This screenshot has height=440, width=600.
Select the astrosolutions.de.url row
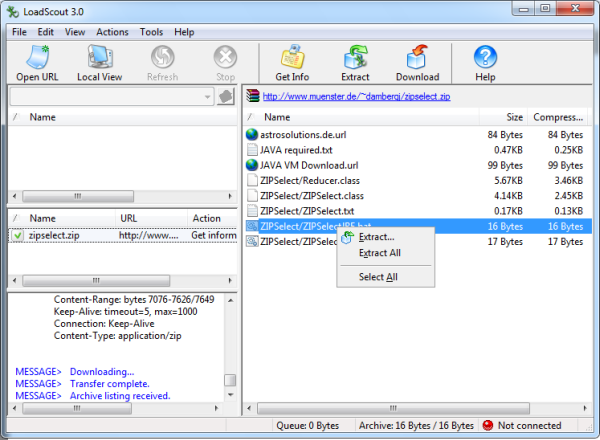[x=419, y=135]
